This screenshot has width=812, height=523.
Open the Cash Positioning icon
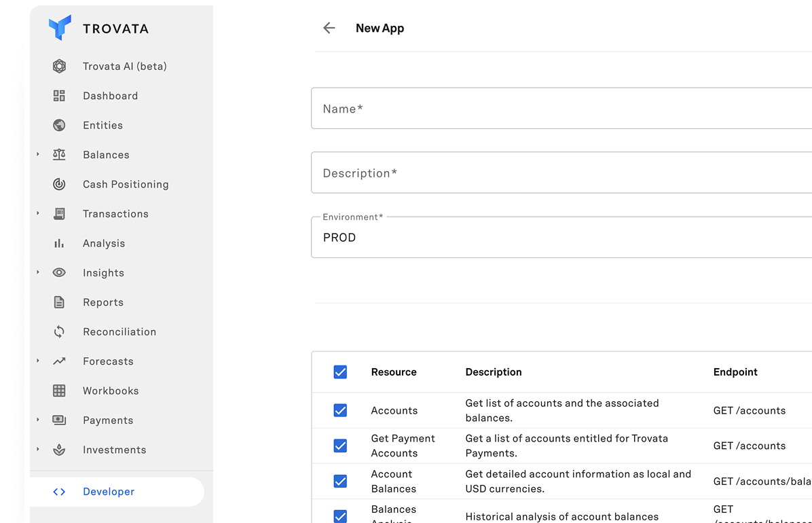point(59,184)
